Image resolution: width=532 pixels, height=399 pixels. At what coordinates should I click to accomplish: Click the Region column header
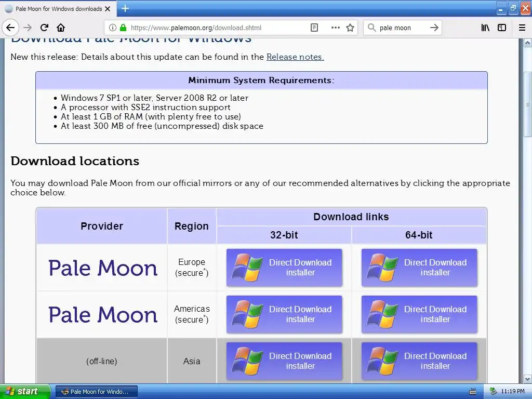coord(191,226)
